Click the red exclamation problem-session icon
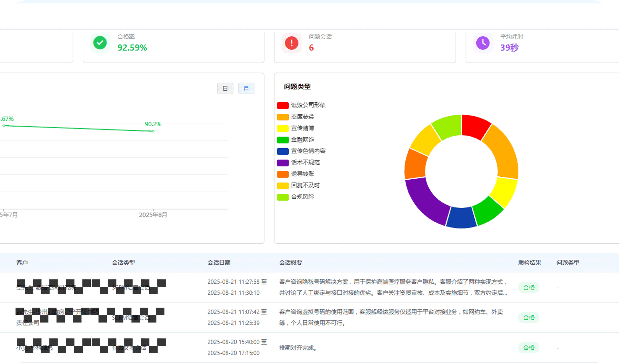The height and width of the screenshot is (364, 619). (292, 43)
